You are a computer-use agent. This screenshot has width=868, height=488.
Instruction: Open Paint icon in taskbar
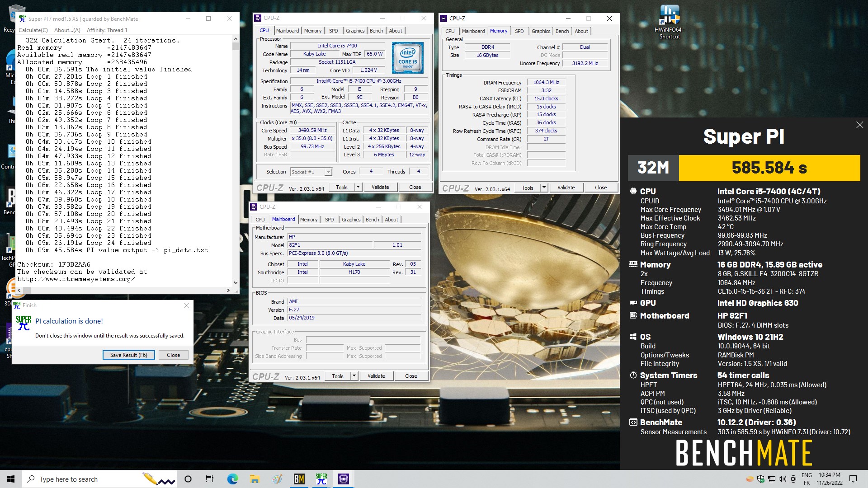click(277, 479)
